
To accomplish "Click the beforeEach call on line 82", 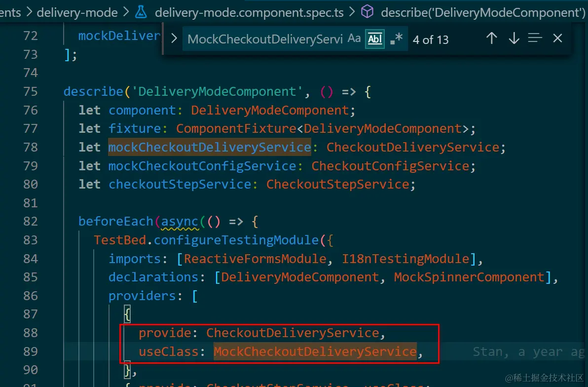I will 116,222.
